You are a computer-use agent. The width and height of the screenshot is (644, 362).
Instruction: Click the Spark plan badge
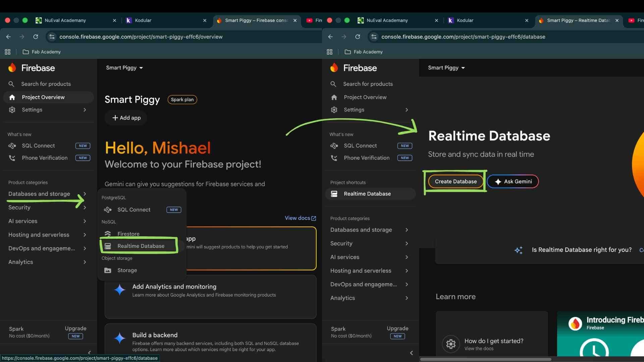click(182, 100)
